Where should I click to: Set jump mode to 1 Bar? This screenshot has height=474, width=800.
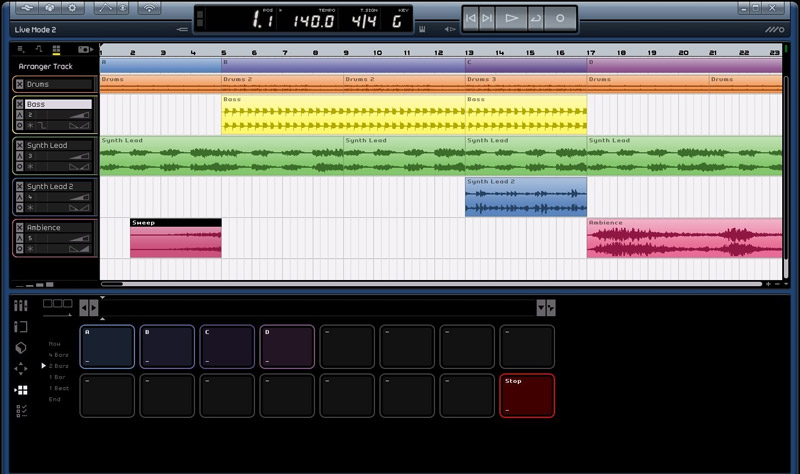pos(58,377)
